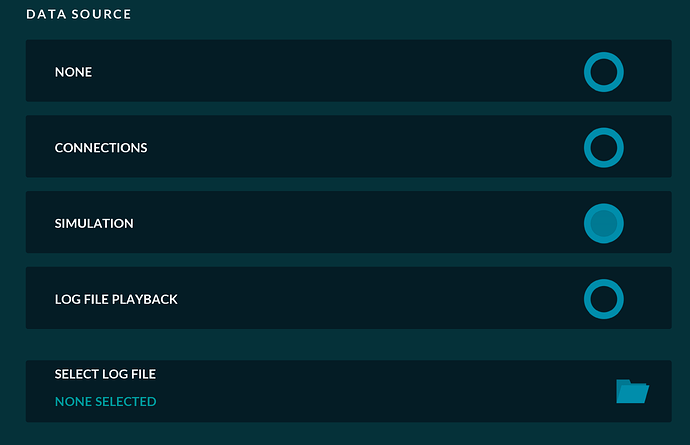Click the SIMULATION label text
The height and width of the screenshot is (445, 690).
coord(94,223)
